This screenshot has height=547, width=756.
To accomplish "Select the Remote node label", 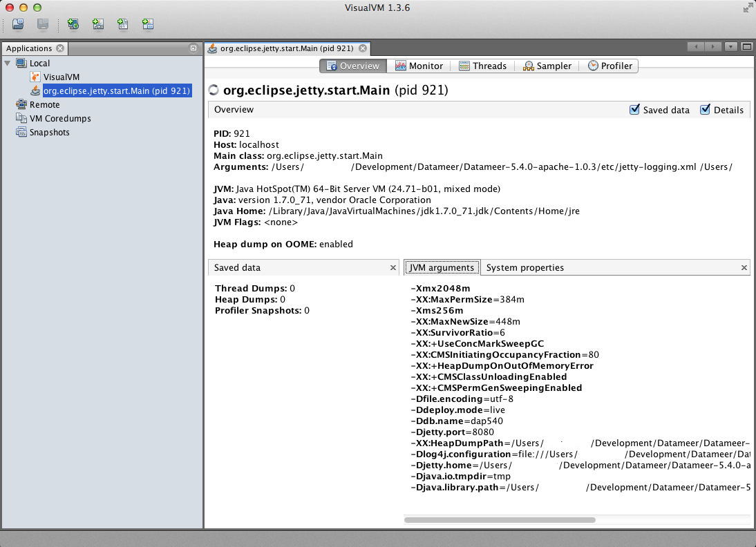I will click(x=44, y=104).
